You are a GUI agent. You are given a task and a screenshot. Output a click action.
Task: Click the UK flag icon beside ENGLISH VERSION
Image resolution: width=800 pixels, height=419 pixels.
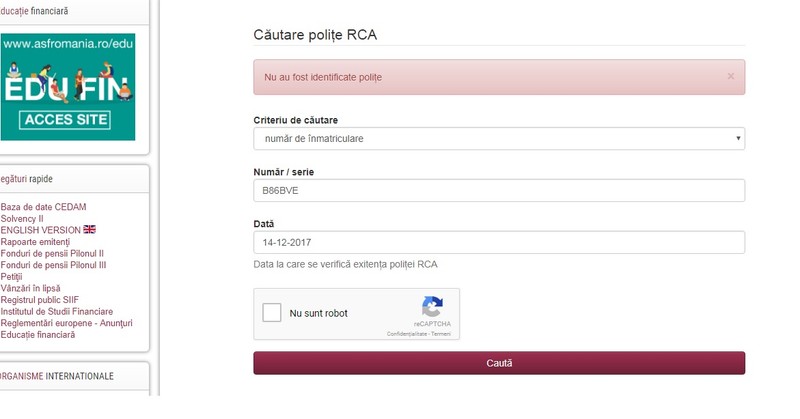pos(90,229)
